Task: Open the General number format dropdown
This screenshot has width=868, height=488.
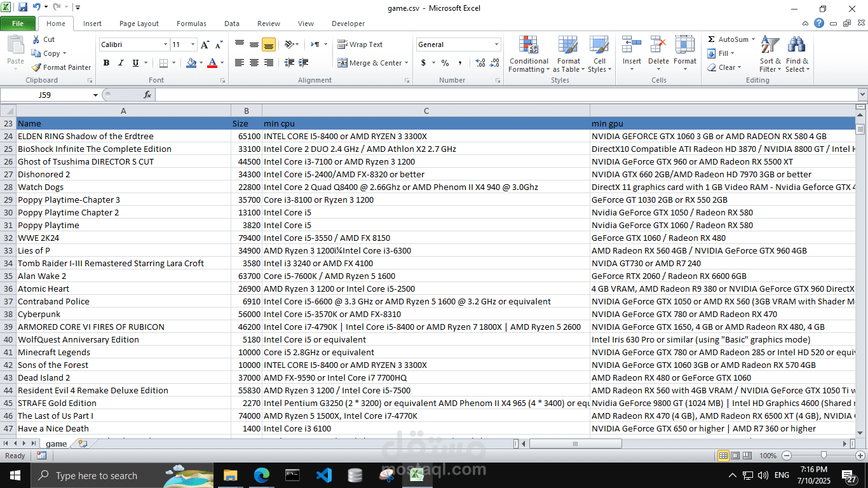Action: point(497,44)
